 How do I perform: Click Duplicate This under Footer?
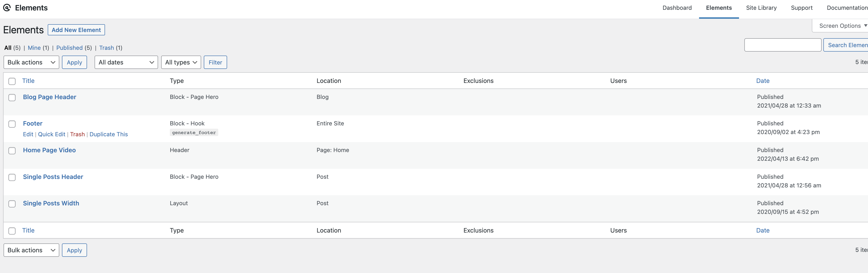tap(109, 134)
